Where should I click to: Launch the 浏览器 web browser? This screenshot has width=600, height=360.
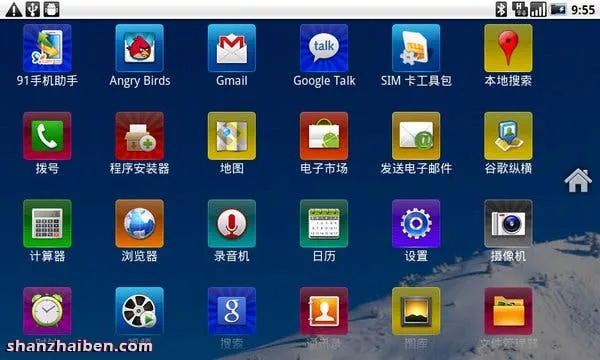(x=140, y=223)
